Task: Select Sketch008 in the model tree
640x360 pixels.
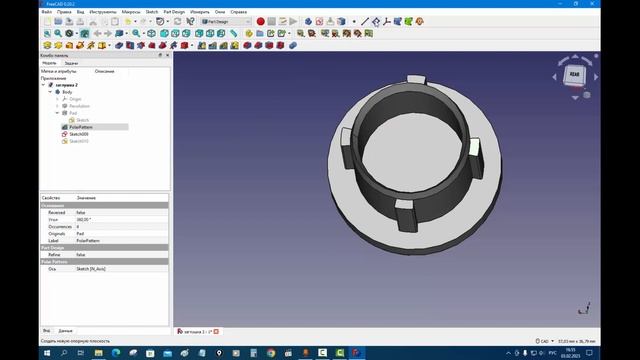Action: [x=79, y=134]
